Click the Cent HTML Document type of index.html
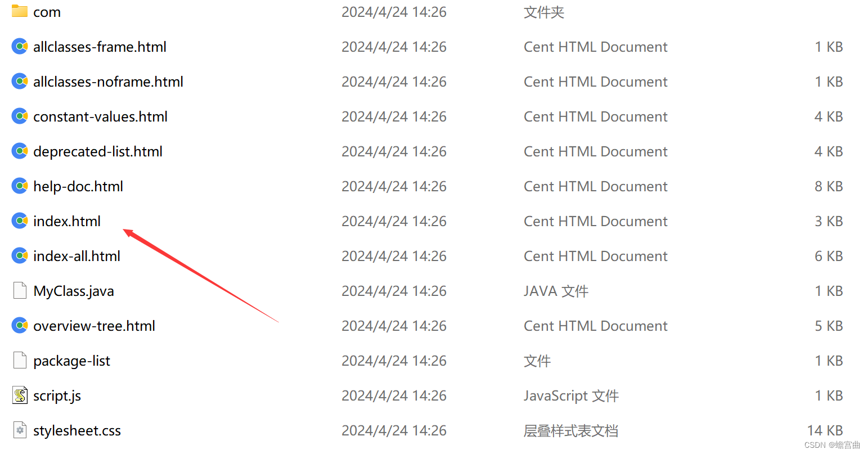Image resolution: width=868 pixels, height=454 pixels. (595, 221)
